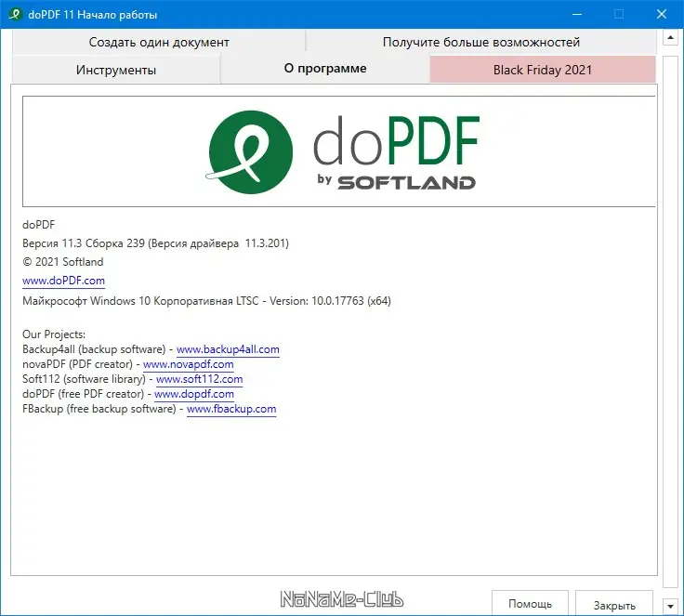This screenshot has width=684, height=616.
Task: Open the Black Friday 2021 tab
Action: (x=543, y=70)
